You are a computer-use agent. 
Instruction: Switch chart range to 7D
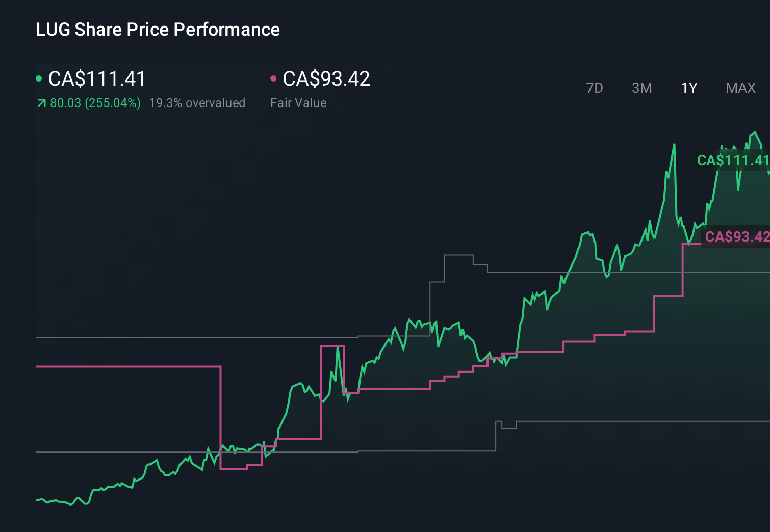(x=595, y=88)
